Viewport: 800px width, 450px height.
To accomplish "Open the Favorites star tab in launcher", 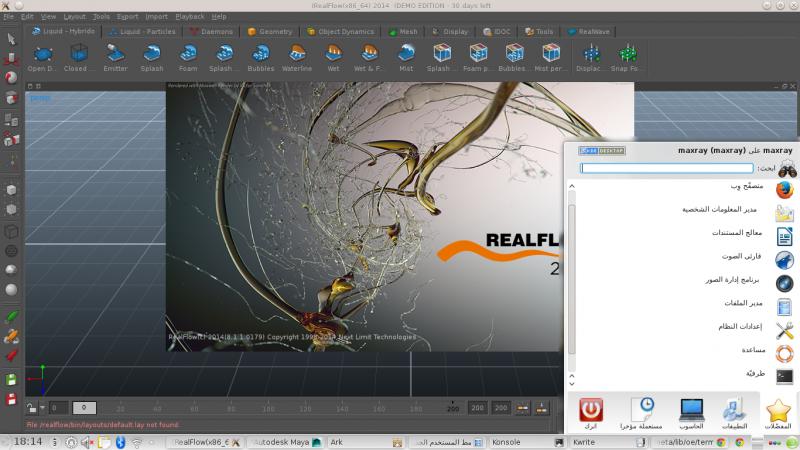I will (x=778, y=414).
